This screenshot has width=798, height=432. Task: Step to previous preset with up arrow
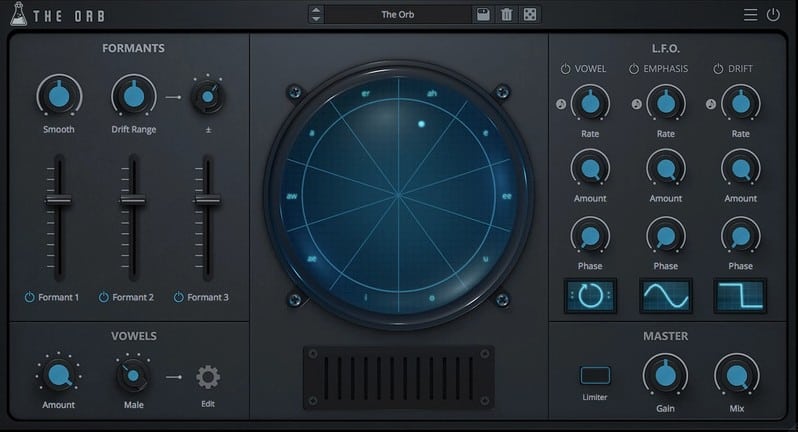pyautogui.click(x=316, y=10)
